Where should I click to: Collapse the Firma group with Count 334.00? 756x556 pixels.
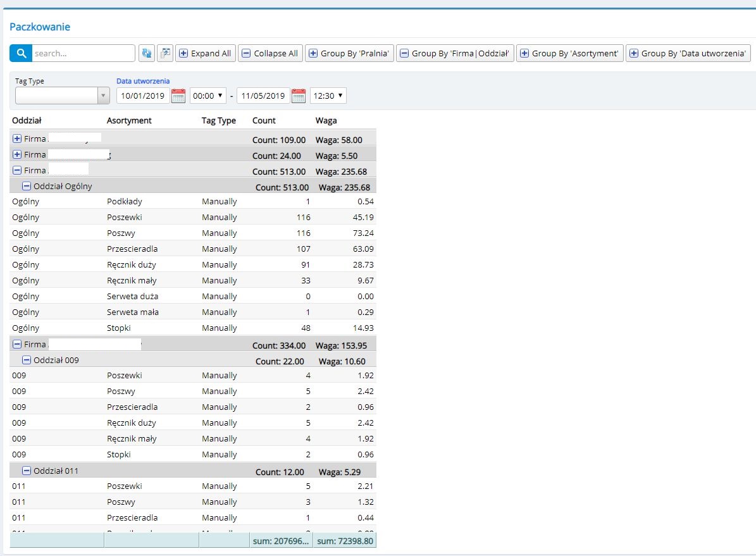(17, 344)
